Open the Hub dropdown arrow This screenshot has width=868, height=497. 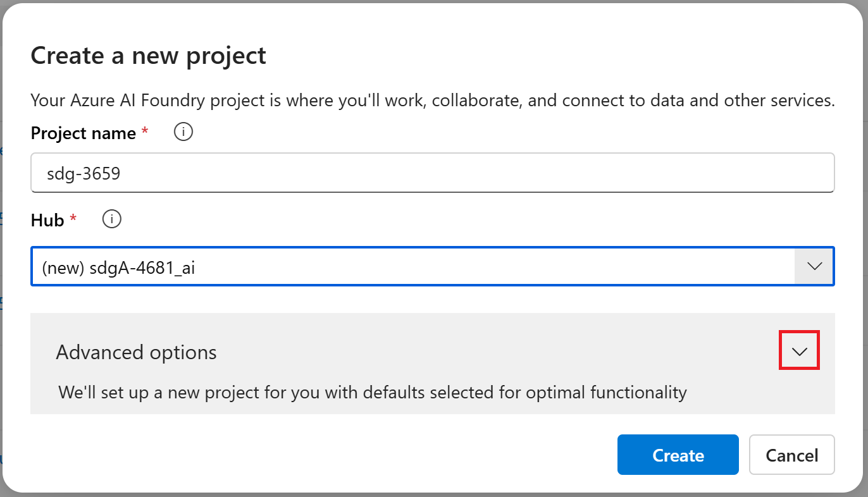coord(814,266)
